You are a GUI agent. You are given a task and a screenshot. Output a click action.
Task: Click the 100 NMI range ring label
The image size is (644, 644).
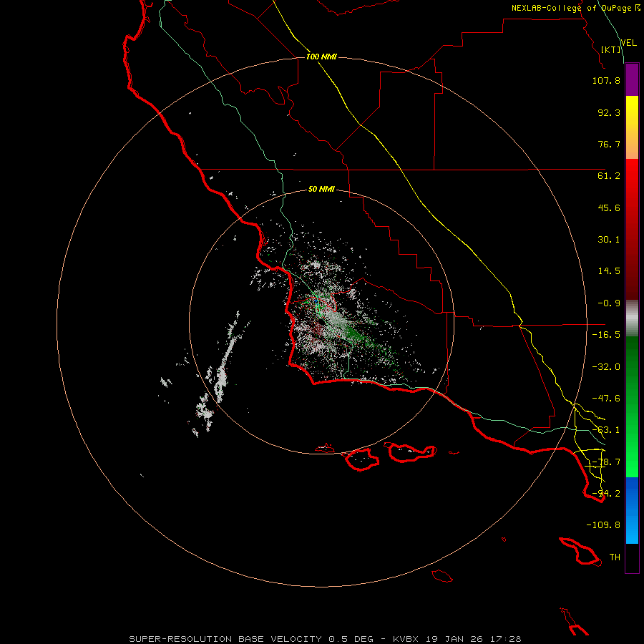(x=321, y=57)
